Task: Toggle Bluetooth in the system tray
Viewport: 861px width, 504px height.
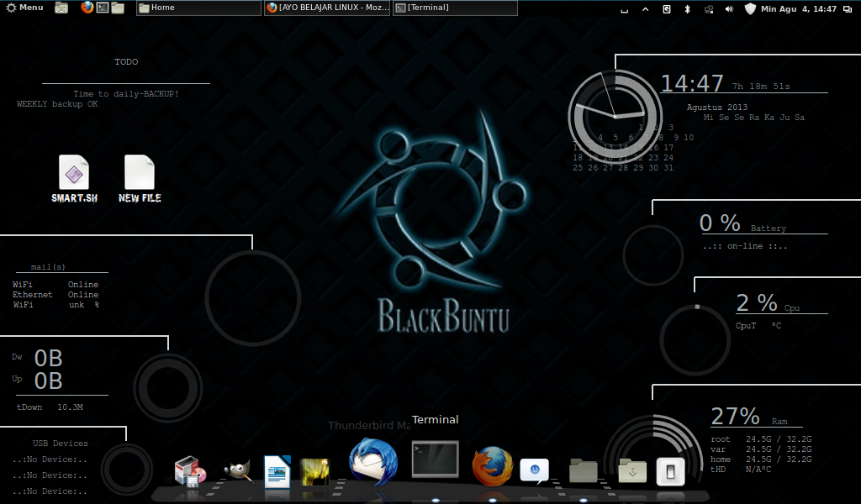Action: point(689,8)
